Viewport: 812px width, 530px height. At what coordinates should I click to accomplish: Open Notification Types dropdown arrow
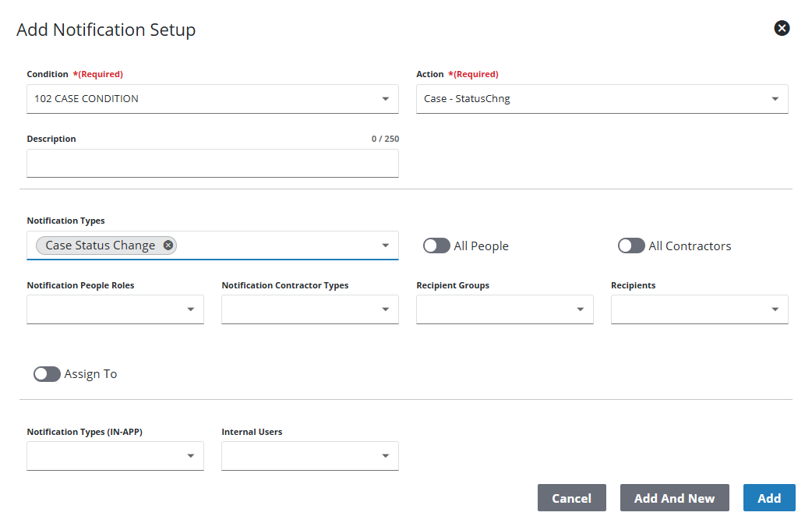(x=385, y=246)
